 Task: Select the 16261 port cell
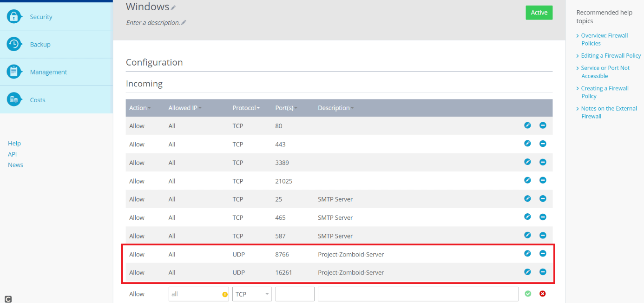tap(283, 272)
